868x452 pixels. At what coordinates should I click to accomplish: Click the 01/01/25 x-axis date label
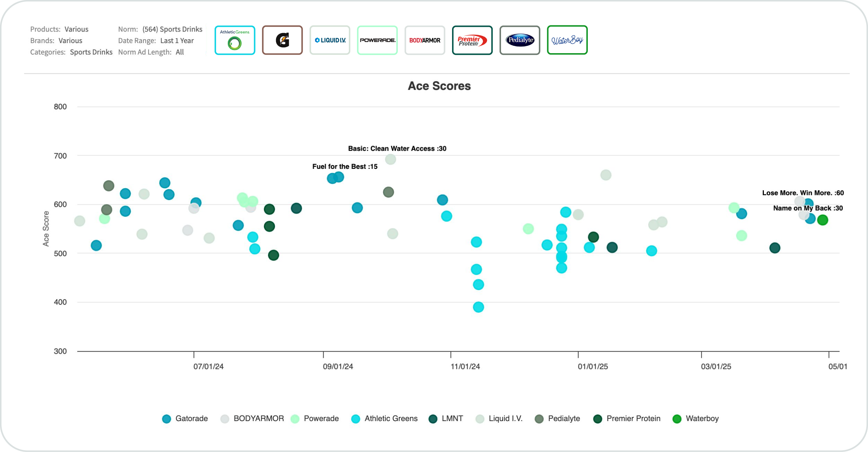[593, 367]
